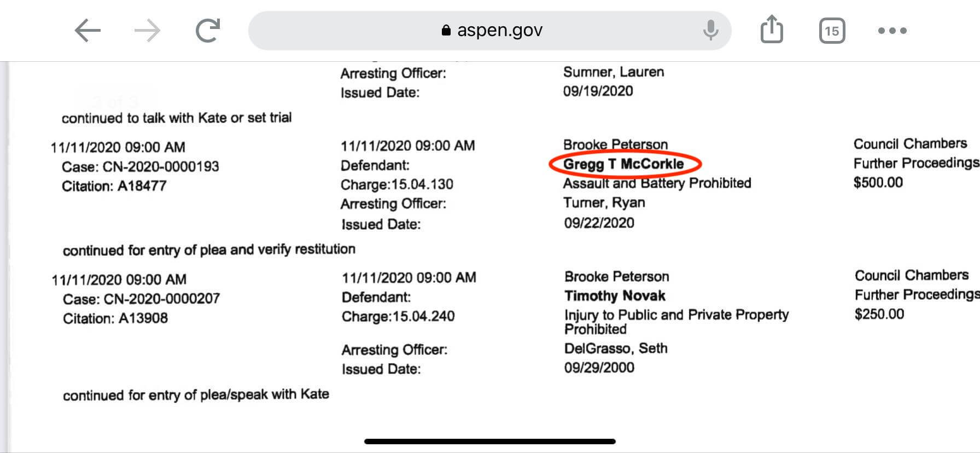Tap arresting officer DelGrasso, Seth
The image size is (980, 453).
(616, 349)
